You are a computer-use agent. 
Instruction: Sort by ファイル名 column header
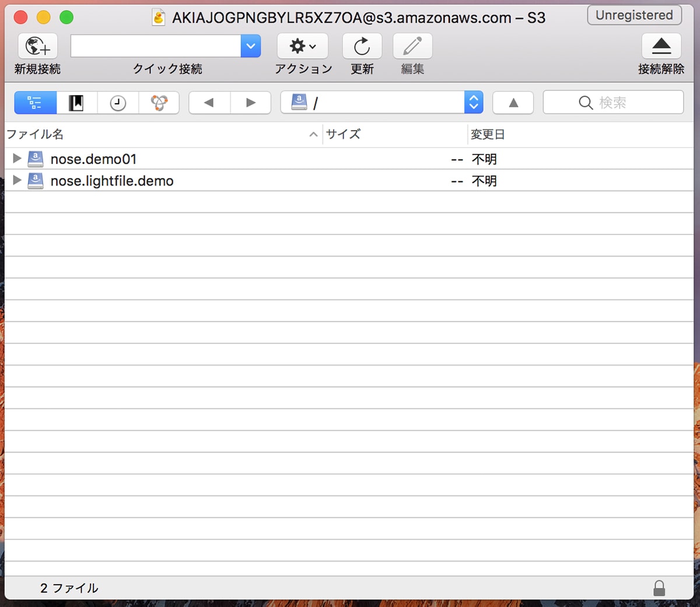pos(163,134)
